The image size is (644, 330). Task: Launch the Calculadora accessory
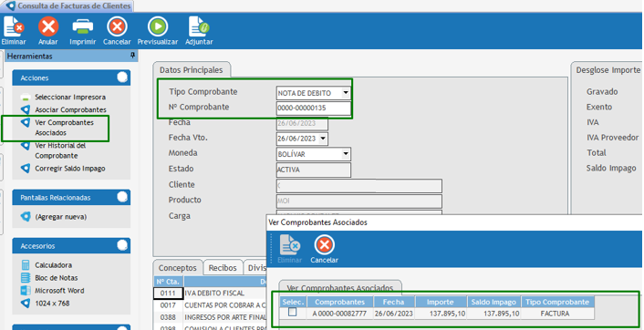click(x=54, y=265)
